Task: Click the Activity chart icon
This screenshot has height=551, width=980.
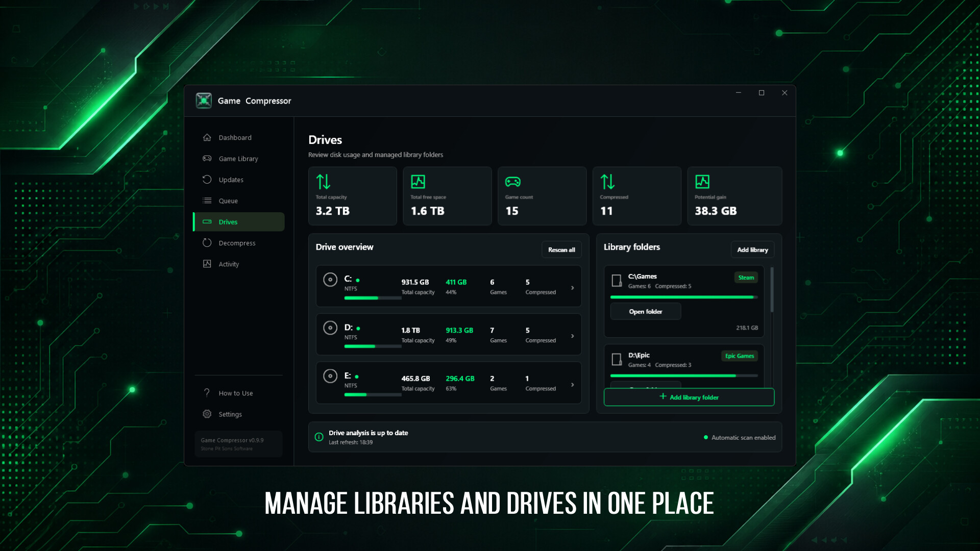Action: (207, 264)
